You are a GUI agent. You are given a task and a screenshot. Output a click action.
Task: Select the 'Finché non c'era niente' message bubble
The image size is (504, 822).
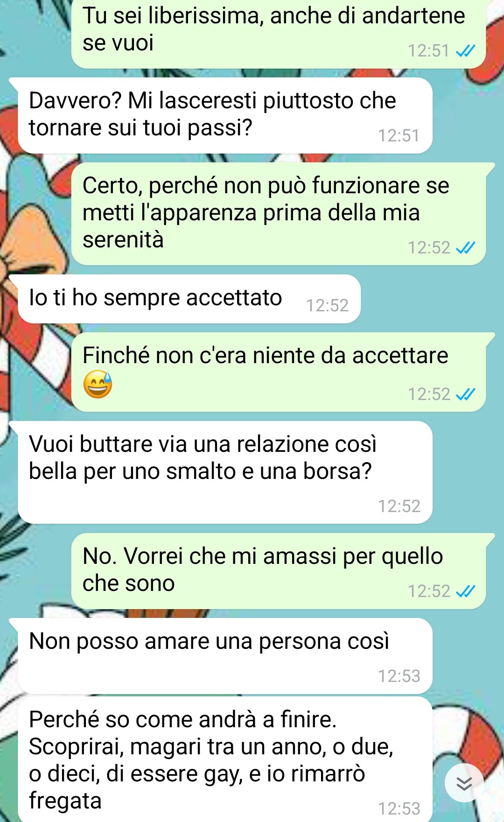[x=279, y=372]
